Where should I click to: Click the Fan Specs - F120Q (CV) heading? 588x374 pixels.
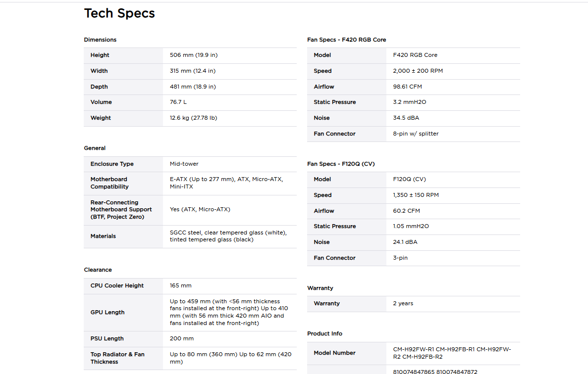point(341,164)
